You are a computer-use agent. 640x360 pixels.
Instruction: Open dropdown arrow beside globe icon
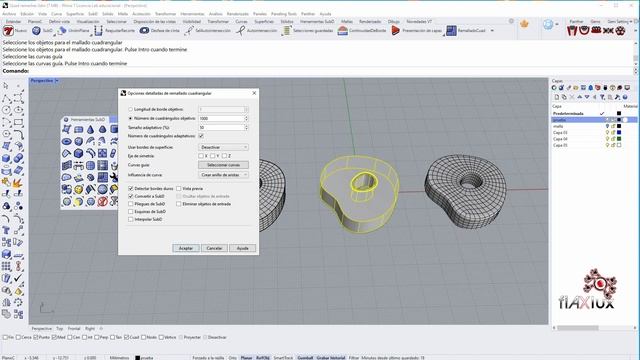tap(556, 25)
